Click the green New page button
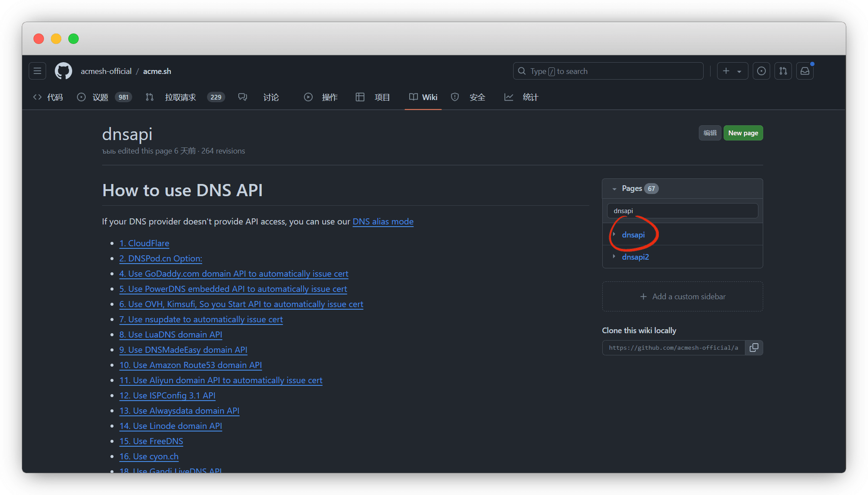 pos(743,133)
